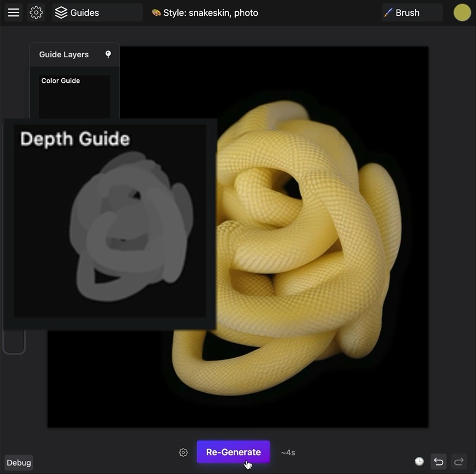
Task: Redo the last undone action
Action: click(x=459, y=462)
